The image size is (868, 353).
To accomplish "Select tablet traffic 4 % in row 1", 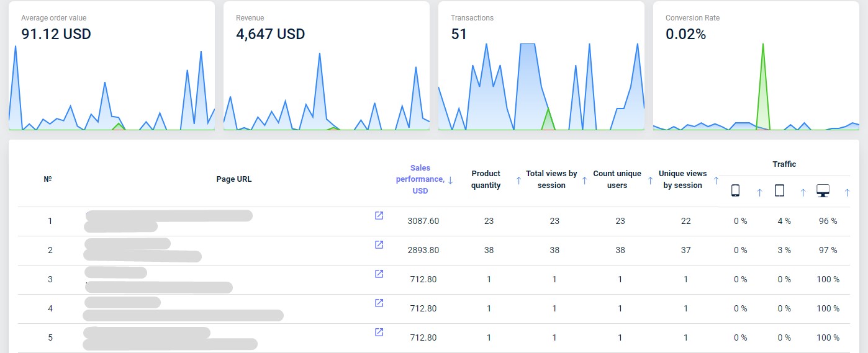I will point(784,221).
